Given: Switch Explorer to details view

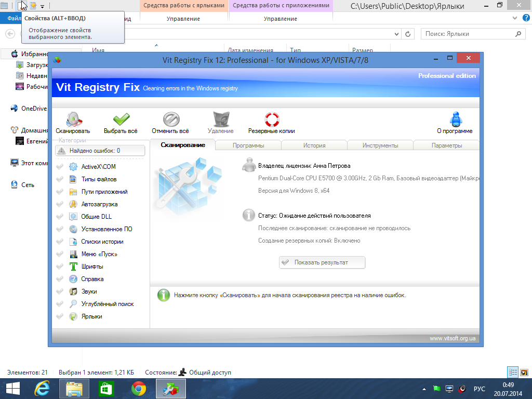Looking at the screenshot, I should pos(513,372).
